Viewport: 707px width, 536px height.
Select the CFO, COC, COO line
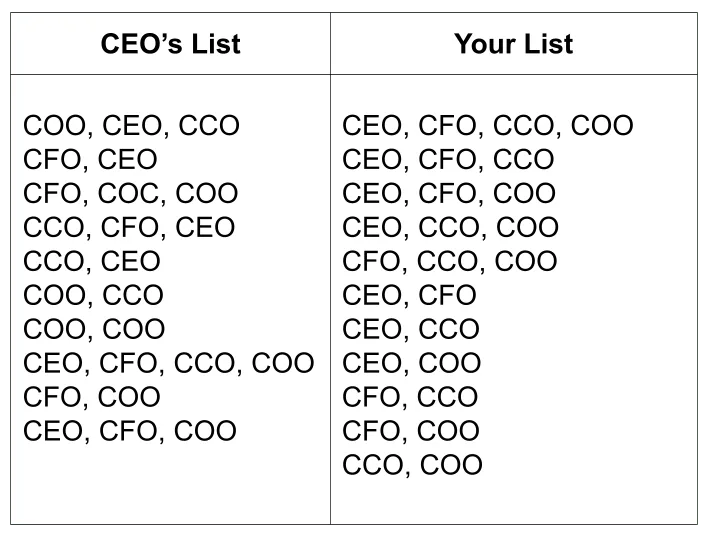point(131,193)
